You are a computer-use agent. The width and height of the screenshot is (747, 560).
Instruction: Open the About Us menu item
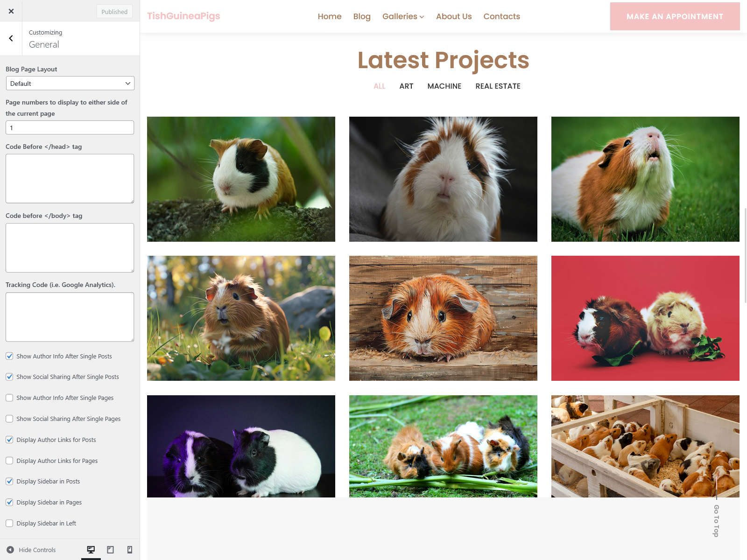pyautogui.click(x=454, y=16)
